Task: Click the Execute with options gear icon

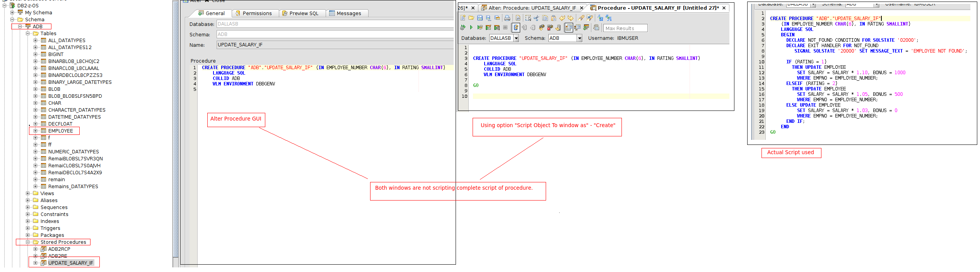Action: coord(463,27)
